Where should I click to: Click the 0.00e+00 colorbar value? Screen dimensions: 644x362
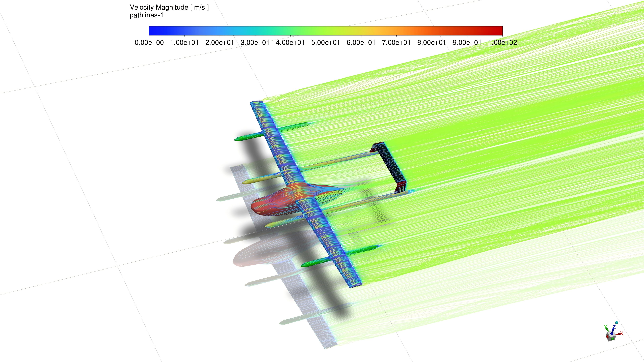click(149, 42)
